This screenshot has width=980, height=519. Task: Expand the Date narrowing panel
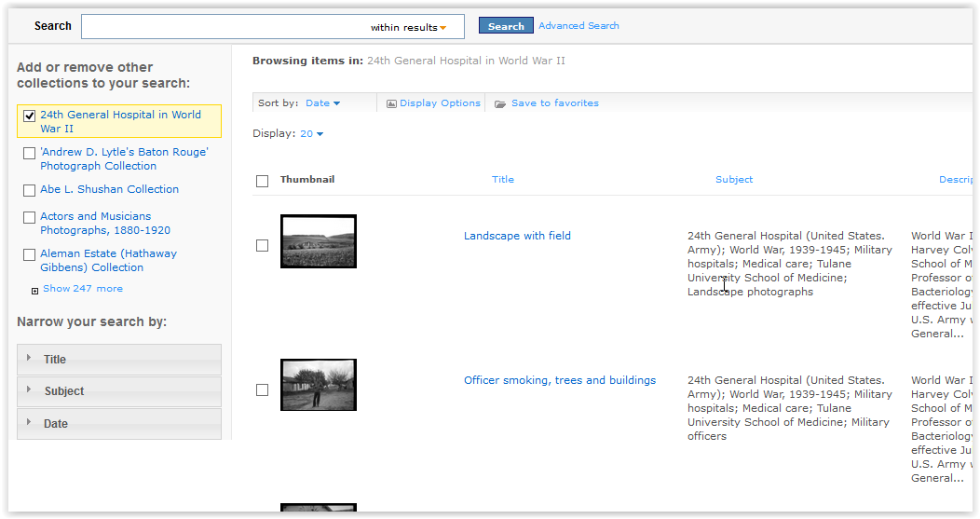pyautogui.click(x=118, y=424)
